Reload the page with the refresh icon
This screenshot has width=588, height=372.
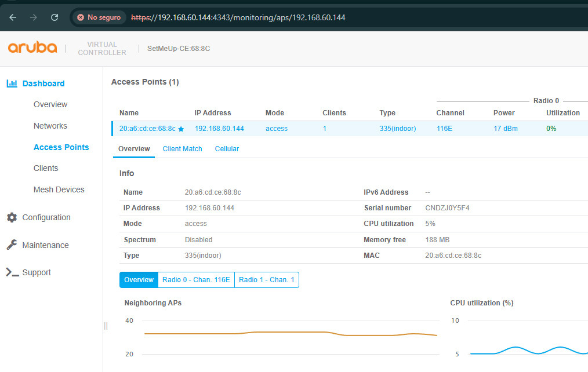coord(55,17)
